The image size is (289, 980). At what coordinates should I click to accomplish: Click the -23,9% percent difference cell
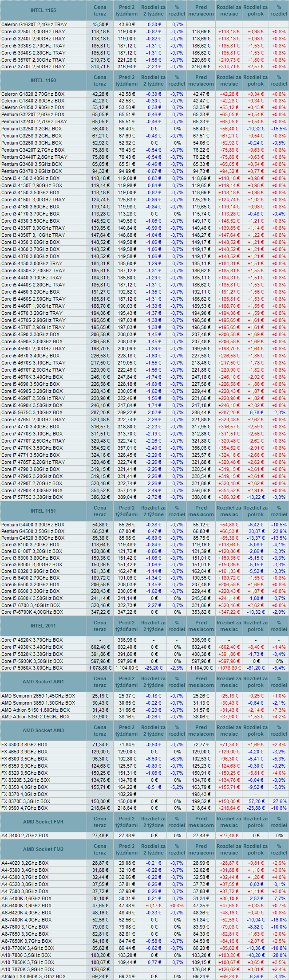279,531
